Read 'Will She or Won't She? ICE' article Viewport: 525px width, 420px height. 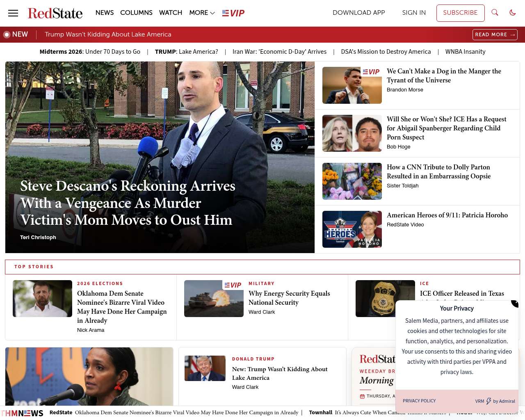click(x=446, y=128)
